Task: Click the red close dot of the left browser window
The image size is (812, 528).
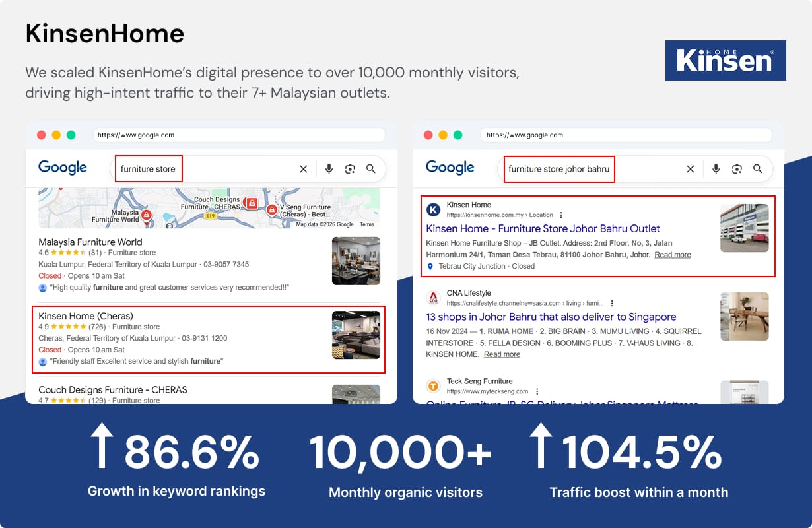Action: 42,135
